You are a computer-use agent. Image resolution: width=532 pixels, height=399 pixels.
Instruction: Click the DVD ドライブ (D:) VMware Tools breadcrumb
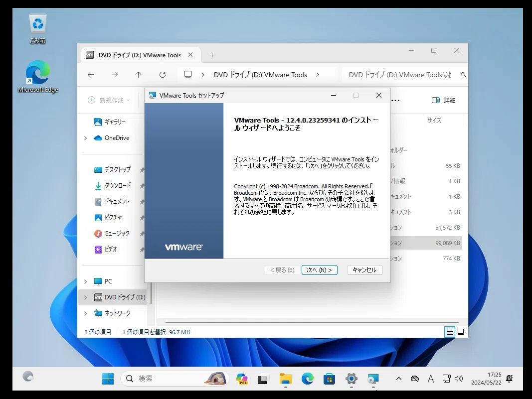260,75
